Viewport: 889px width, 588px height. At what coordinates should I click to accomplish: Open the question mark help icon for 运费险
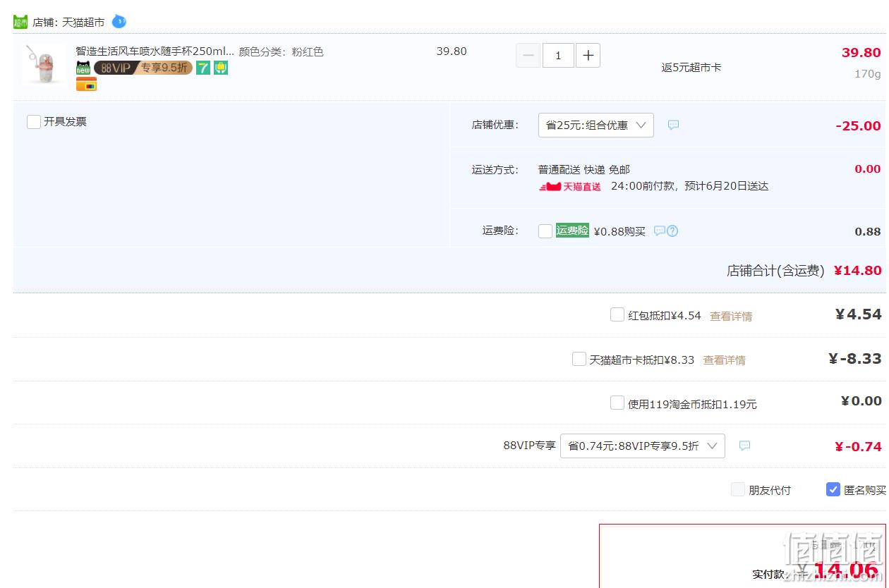[672, 231]
